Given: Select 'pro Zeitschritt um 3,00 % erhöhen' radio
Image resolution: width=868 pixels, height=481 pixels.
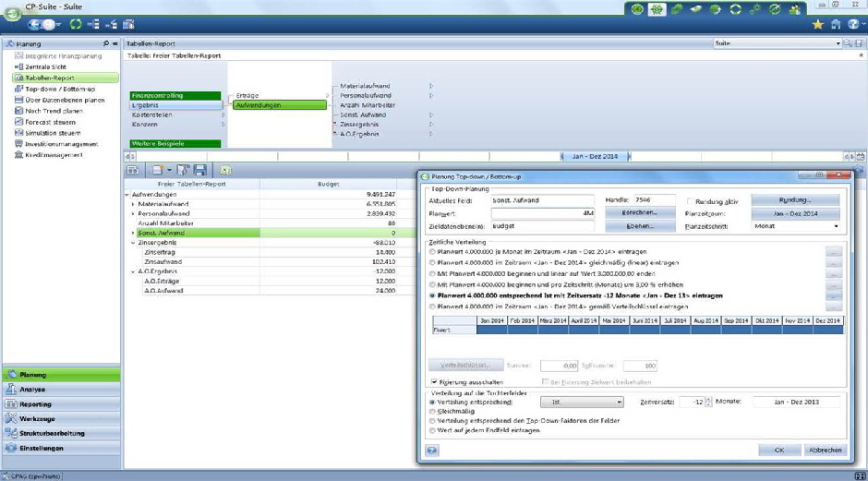Looking at the screenshot, I should click(432, 284).
